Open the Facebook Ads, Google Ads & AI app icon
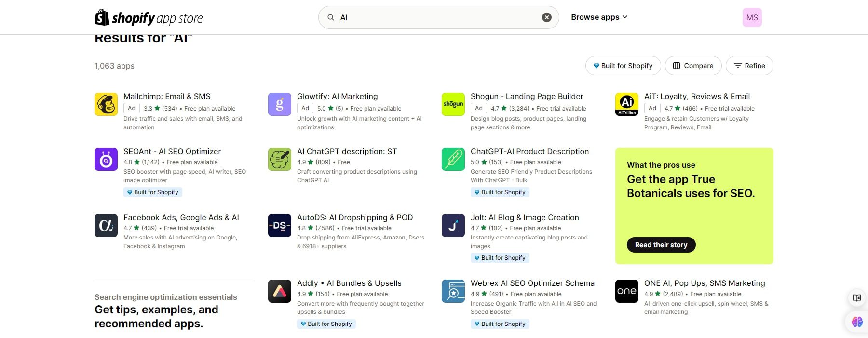Viewport: 868px width, 338px height. (x=106, y=225)
